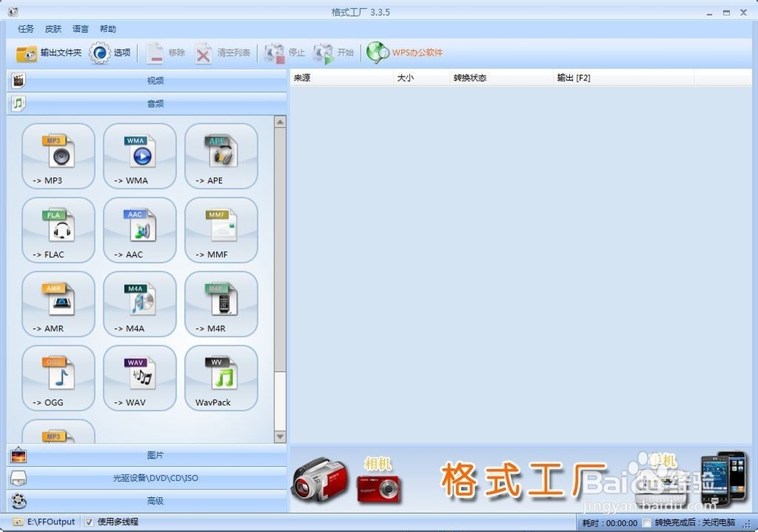
Task: Enable 转换完成后:关闭电脑 checkbox
Action: [647, 523]
